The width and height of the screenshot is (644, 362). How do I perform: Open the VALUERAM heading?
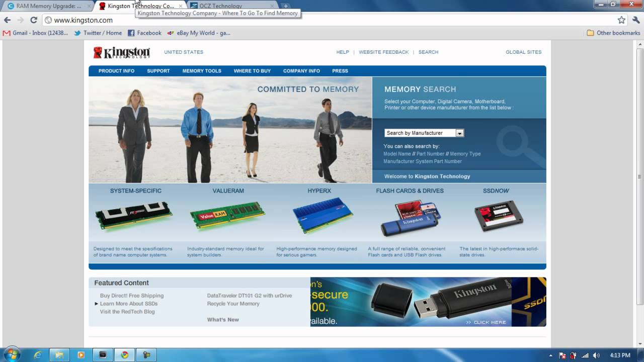click(x=228, y=191)
